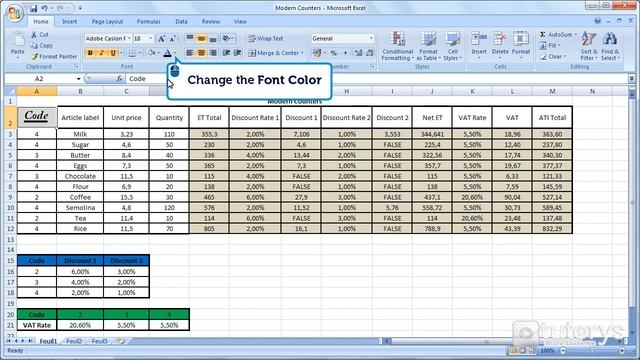640x360 pixels.
Task: Open Conditional Formatting menu
Action: [x=397, y=46]
